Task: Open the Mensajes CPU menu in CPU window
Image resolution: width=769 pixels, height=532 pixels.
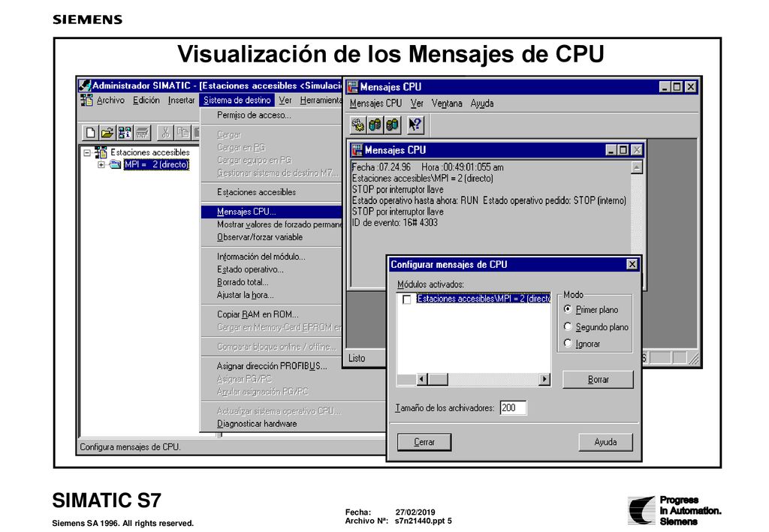Action: [x=375, y=104]
